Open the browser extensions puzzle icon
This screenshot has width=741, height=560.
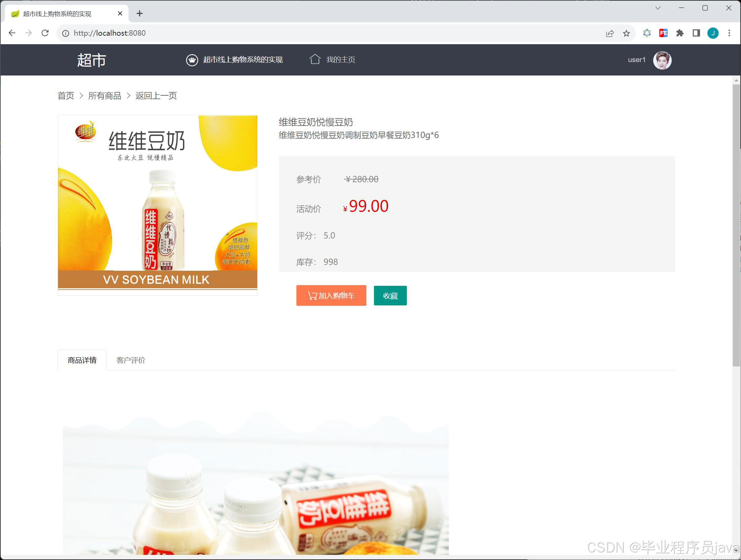click(x=680, y=33)
